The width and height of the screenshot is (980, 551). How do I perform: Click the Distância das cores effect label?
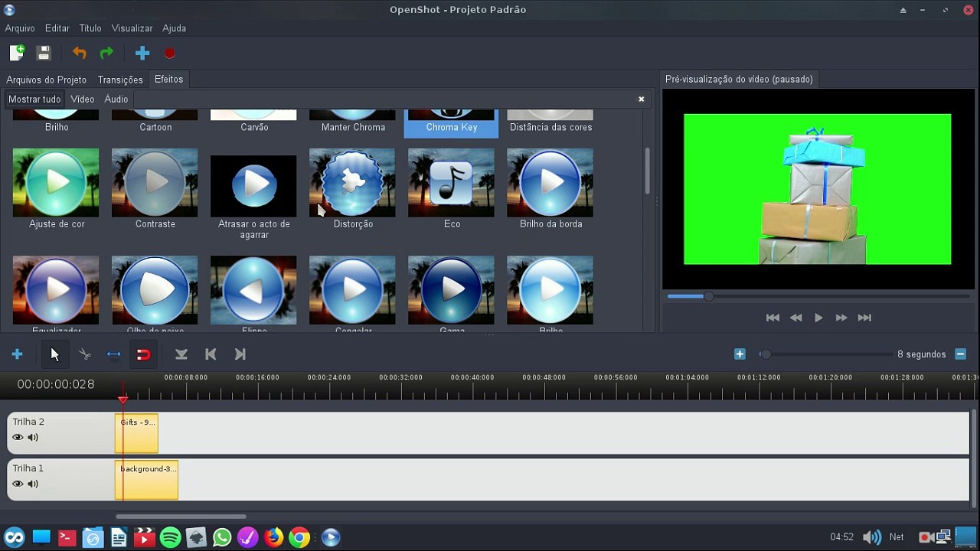[551, 127]
